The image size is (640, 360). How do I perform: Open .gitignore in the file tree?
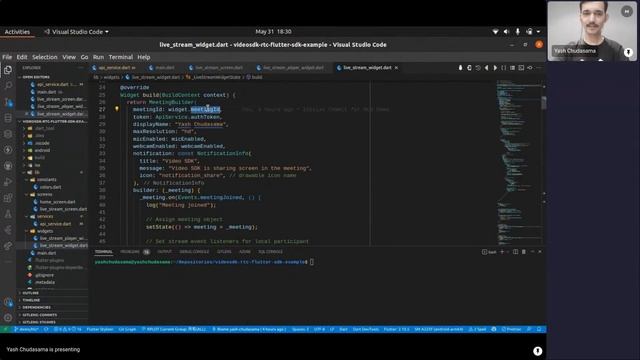point(44,275)
